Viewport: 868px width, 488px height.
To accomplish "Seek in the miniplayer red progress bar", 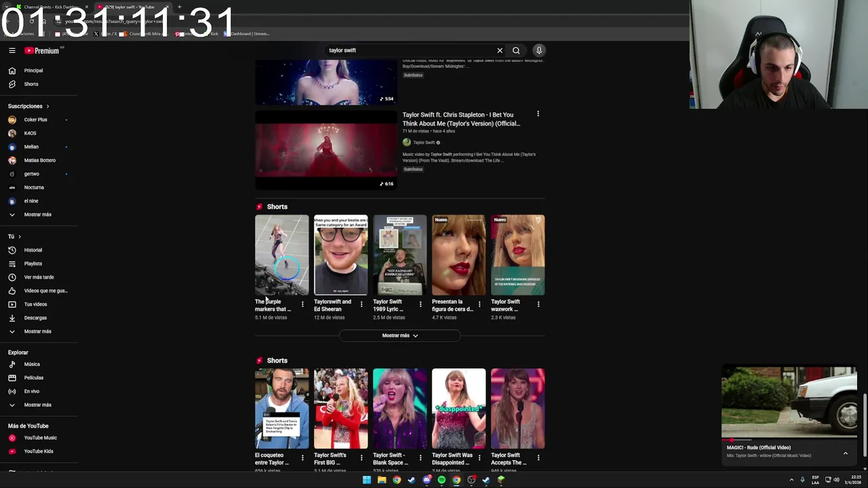I will coord(789,440).
